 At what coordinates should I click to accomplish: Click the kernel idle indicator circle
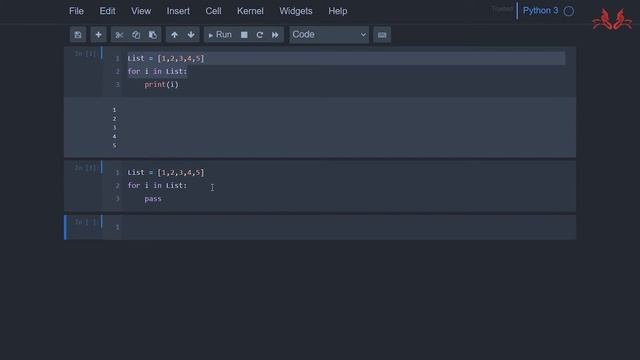pyautogui.click(x=569, y=11)
